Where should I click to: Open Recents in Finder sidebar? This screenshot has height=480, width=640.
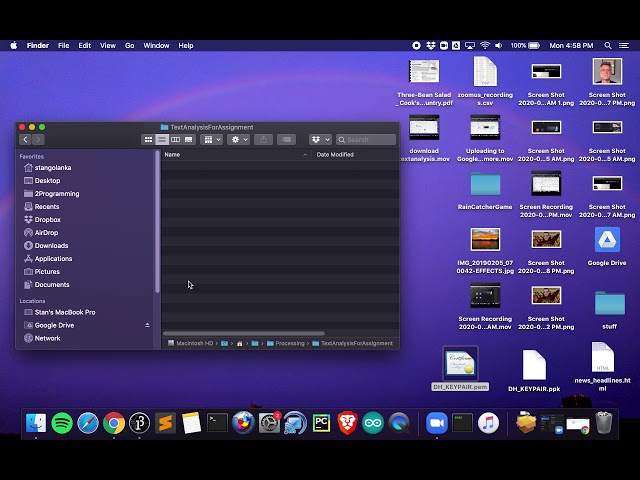[42, 207]
